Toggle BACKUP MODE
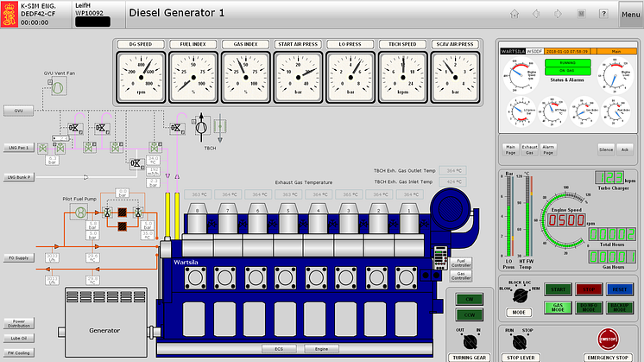644x362 pixels. (x=619, y=308)
